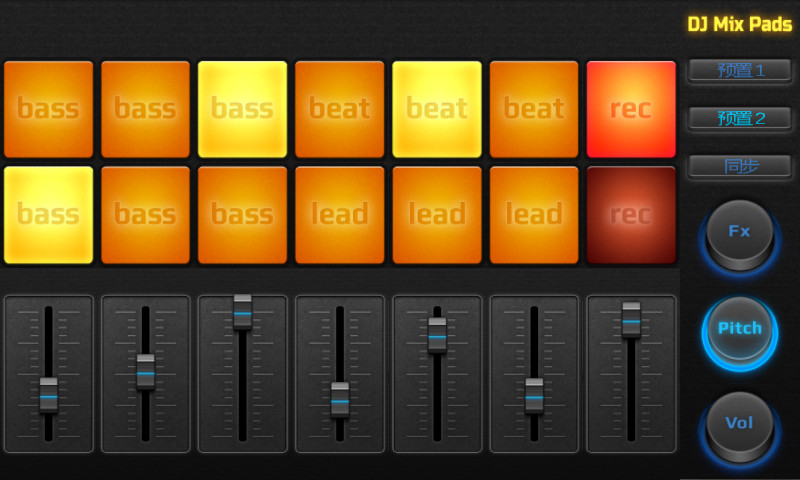Screen dimensions: 800x480
Task: Click the 同步 sync button
Action: tap(740, 166)
